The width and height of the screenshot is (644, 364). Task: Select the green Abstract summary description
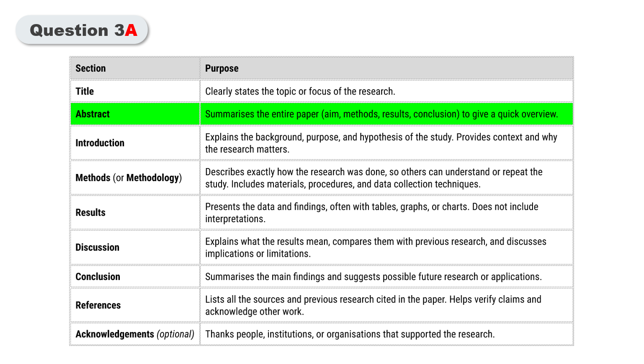(381, 114)
